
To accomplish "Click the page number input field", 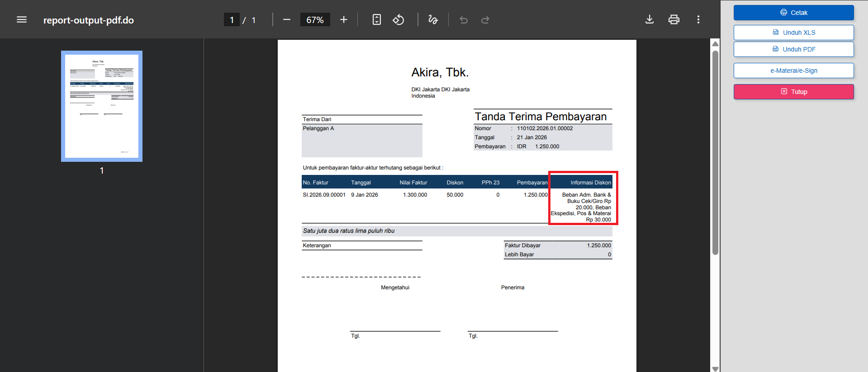I will pyautogui.click(x=232, y=20).
